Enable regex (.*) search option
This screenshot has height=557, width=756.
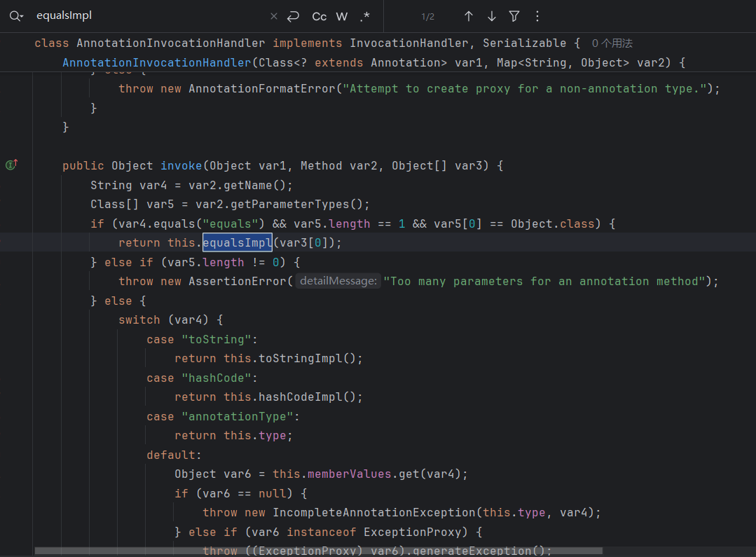(x=365, y=16)
